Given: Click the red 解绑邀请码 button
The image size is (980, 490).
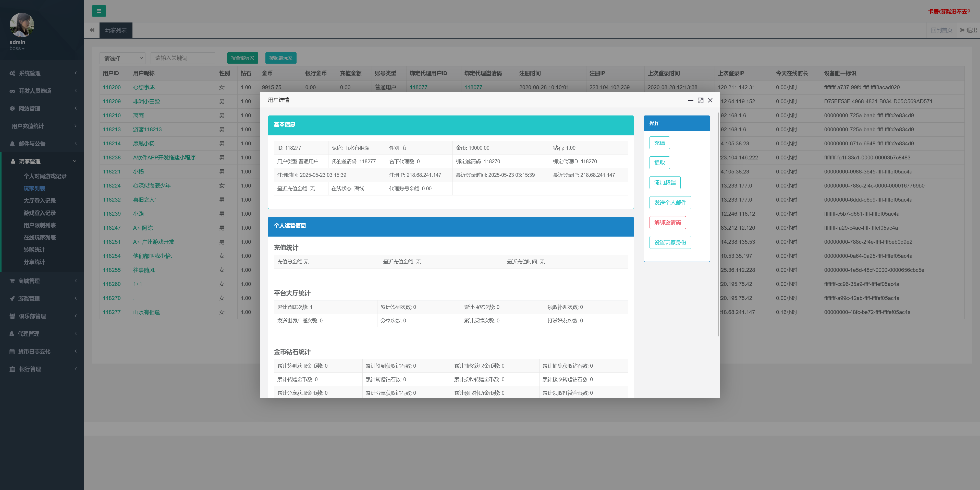Looking at the screenshot, I should (667, 222).
